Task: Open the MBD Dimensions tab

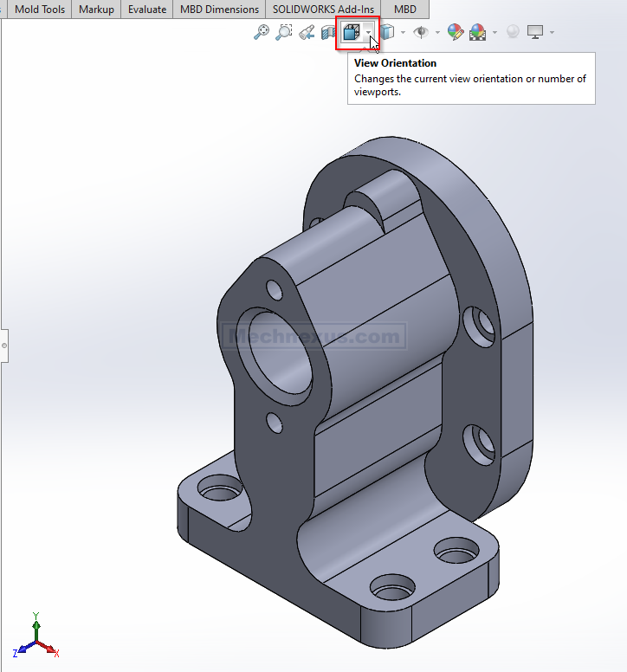Action: [219, 10]
